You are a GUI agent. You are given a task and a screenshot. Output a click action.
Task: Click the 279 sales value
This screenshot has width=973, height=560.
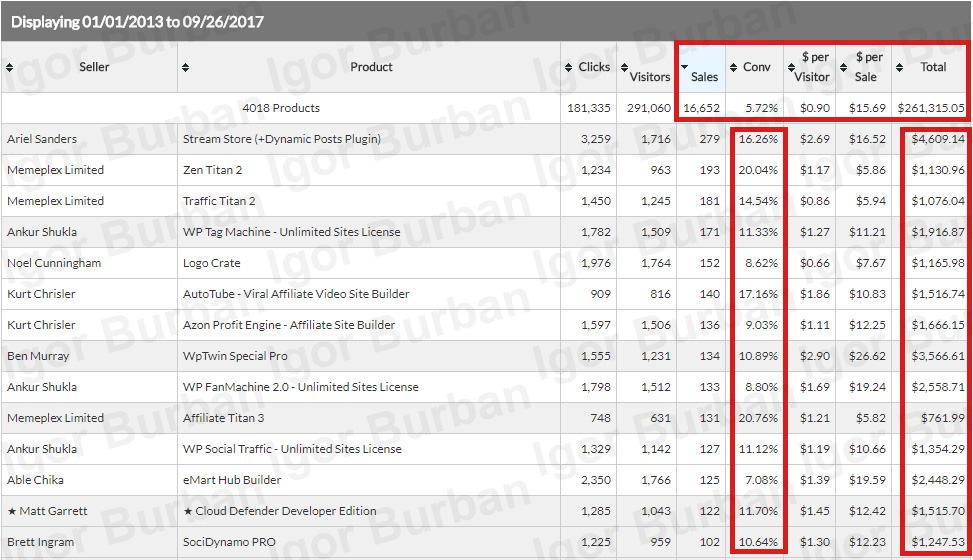(710, 139)
